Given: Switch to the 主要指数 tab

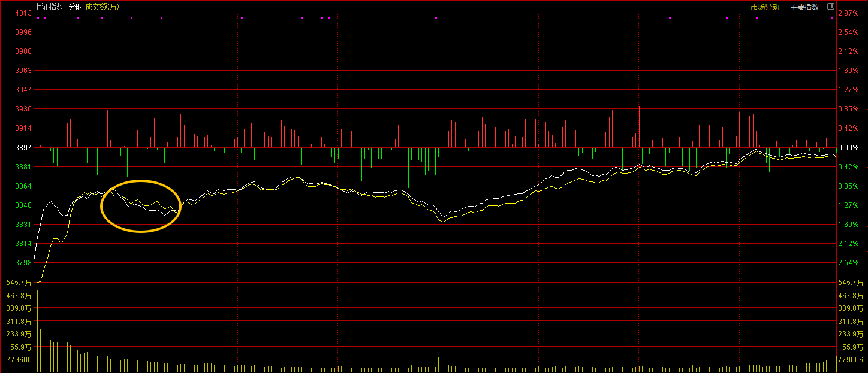Looking at the screenshot, I should point(804,7).
